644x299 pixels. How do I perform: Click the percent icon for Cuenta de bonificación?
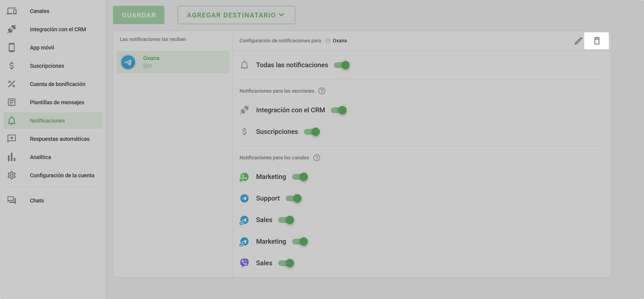click(12, 84)
